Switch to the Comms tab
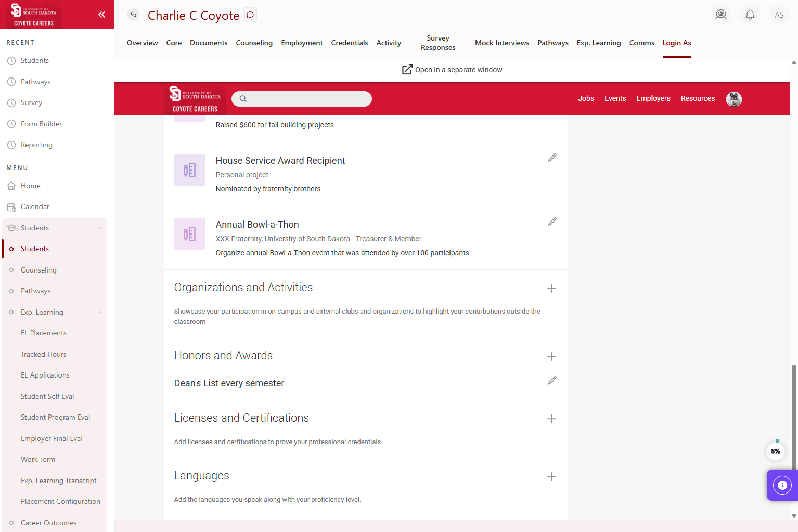The width and height of the screenshot is (798, 532). [x=642, y=43]
